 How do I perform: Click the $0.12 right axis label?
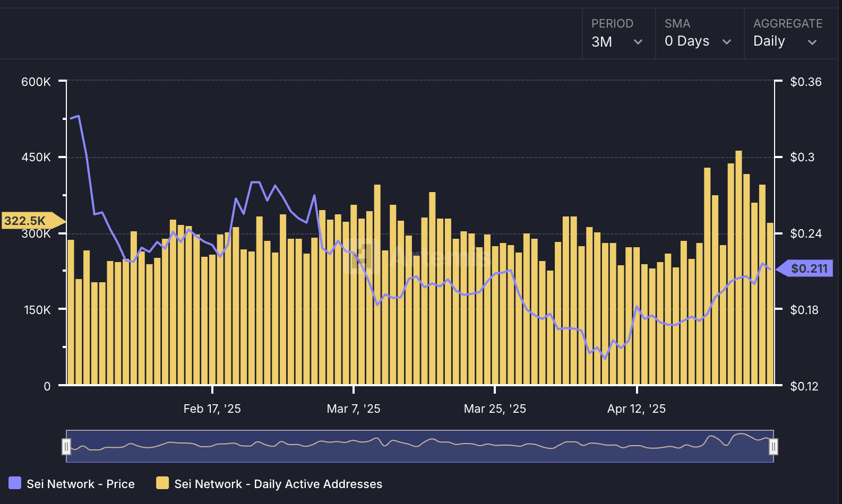click(x=804, y=386)
